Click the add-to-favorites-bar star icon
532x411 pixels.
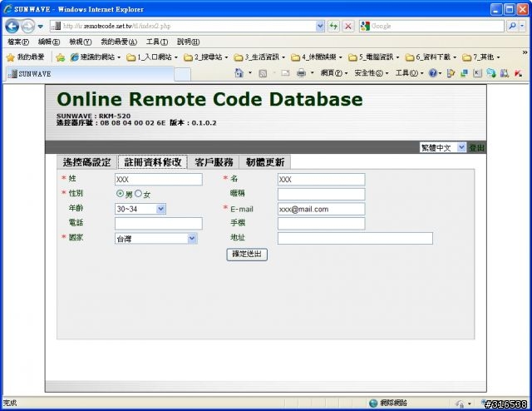coord(61,57)
